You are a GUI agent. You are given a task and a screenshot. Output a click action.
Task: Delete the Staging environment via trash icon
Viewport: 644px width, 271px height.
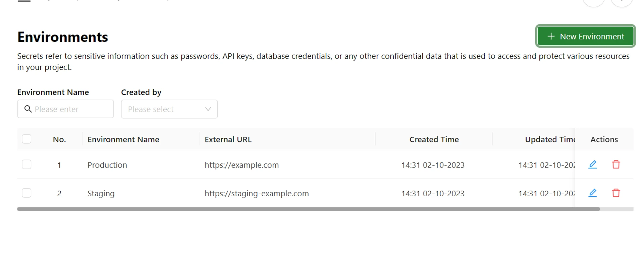(616, 193)
